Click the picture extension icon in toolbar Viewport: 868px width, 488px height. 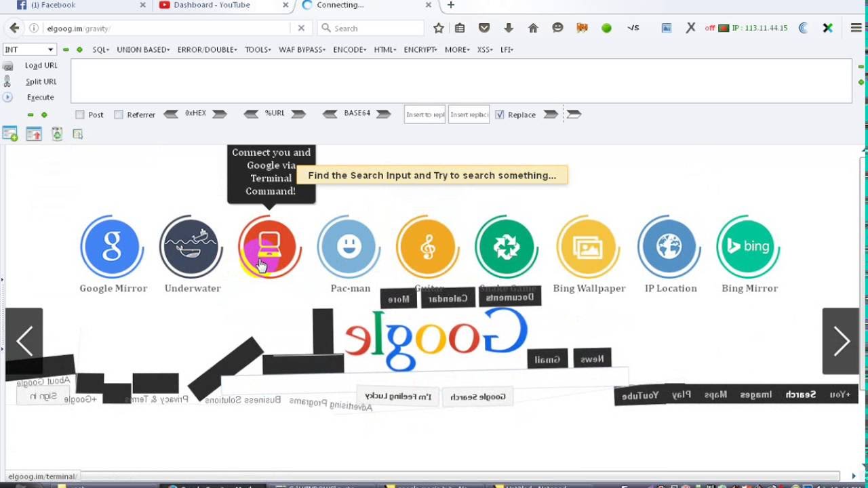coord(667,28)
